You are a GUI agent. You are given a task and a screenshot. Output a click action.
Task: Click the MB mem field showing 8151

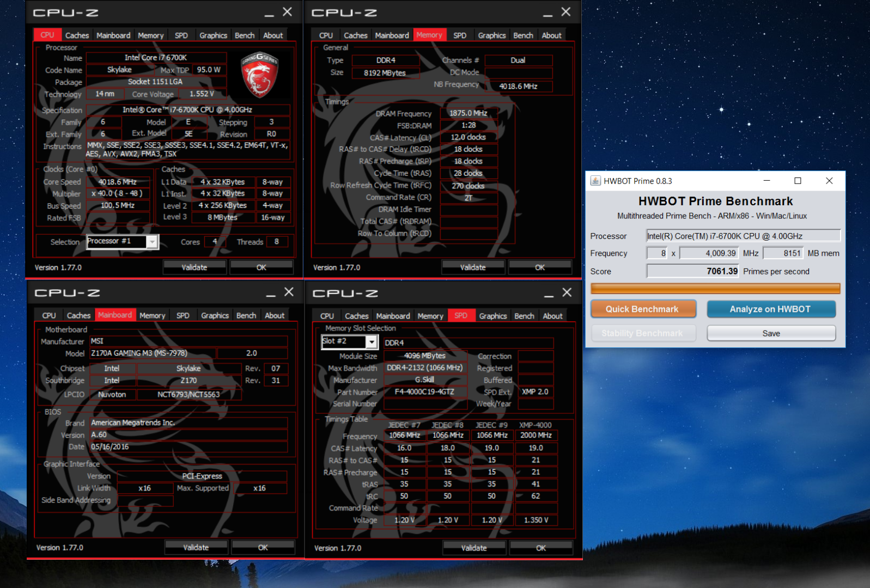click(783, 253)
